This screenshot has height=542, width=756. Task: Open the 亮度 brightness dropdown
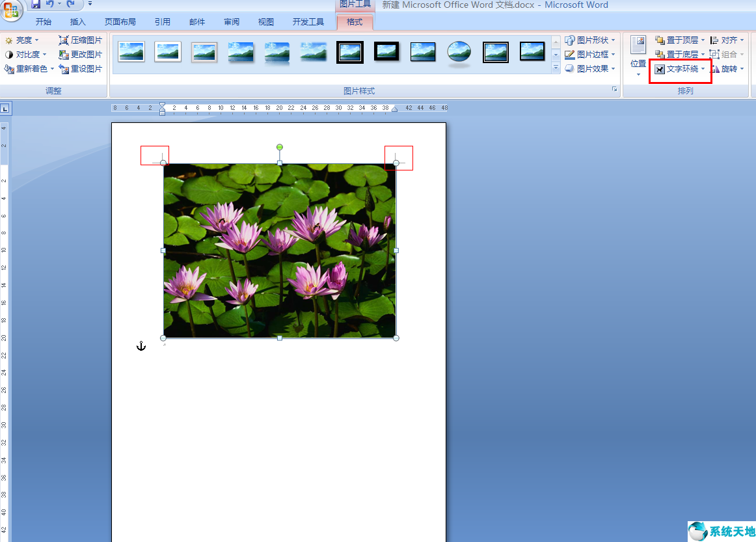tap(21, 40)
